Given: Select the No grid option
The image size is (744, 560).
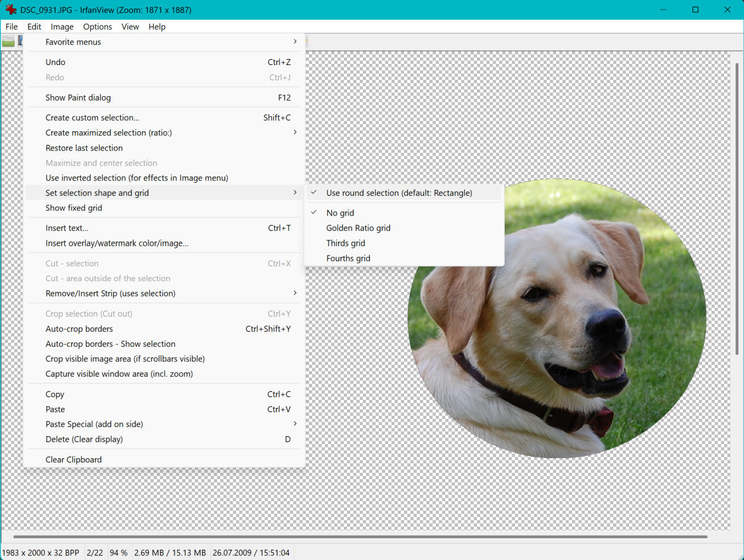Looking at the screenshot, I should (x=340, y=213).
